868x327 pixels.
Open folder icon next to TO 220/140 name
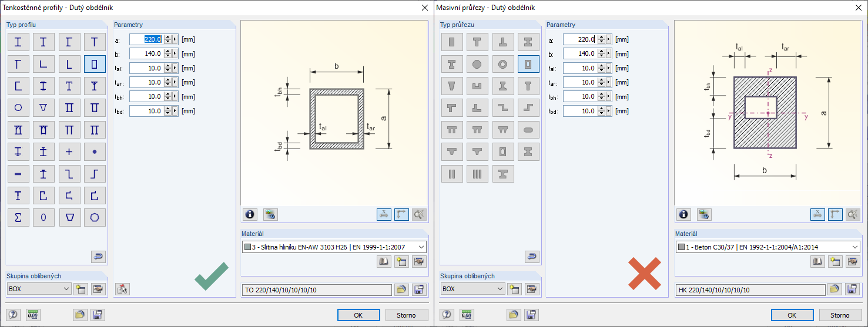click(x=401, y=289)
